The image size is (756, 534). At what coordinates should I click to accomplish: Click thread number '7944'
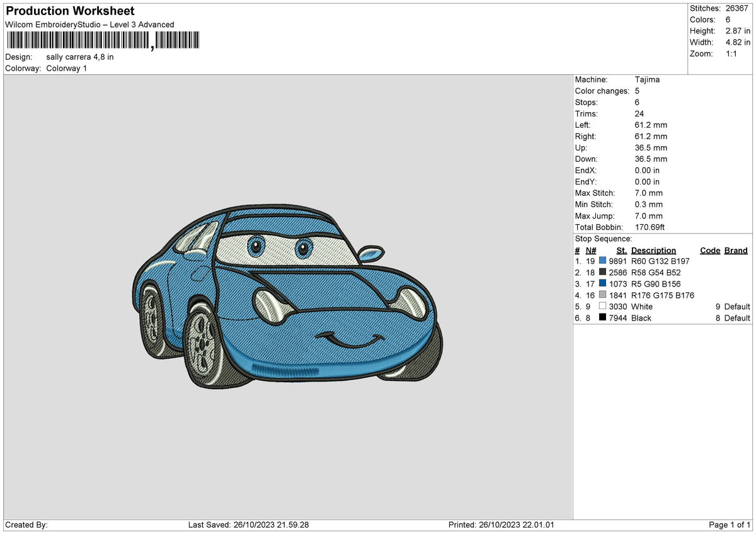(x=618, y=318)
